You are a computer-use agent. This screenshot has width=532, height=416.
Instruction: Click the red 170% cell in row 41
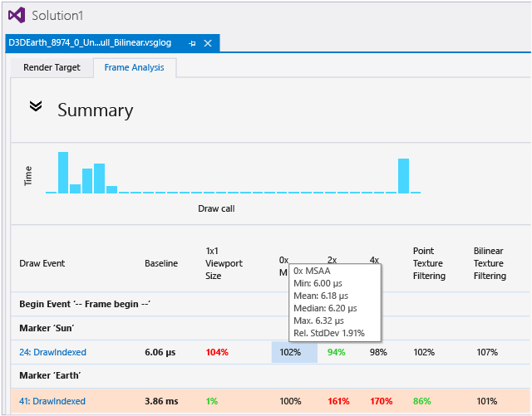pyautogui.click(x=381, y=401)
